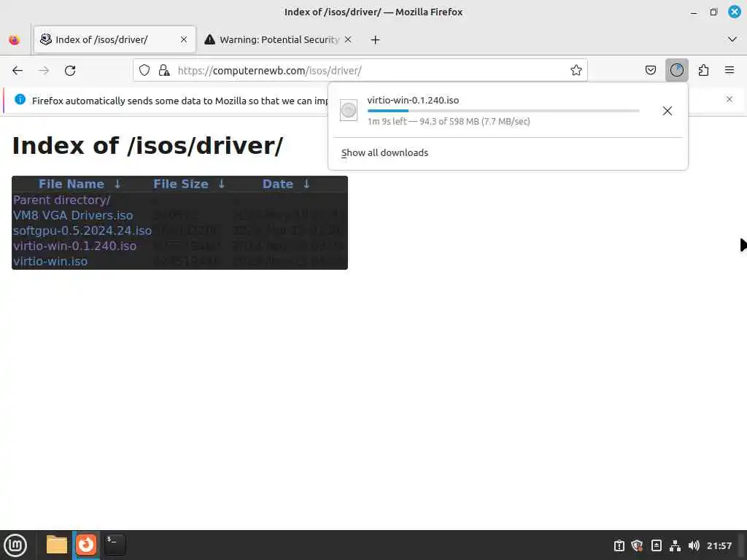747x560 pixels.
Task: Toggle the downloads panel button
Action: tap(676, 71)
